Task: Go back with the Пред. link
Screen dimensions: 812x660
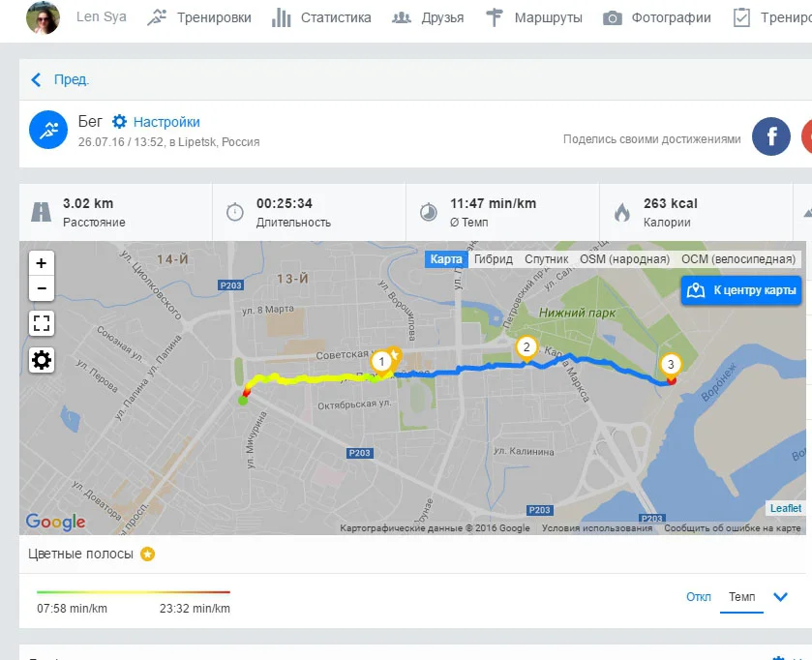Action: click(72, 79)
